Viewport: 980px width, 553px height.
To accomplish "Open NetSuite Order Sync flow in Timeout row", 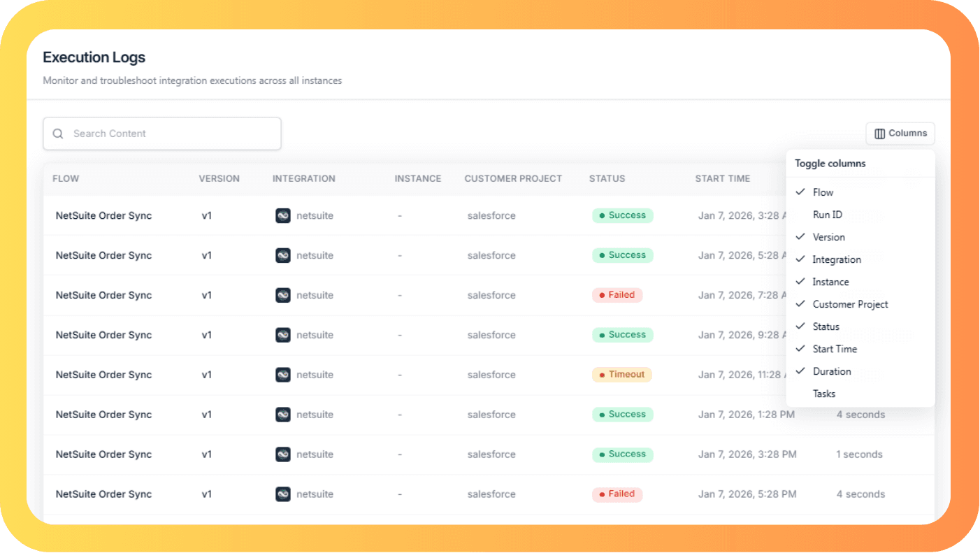I will pyautogui.click(x=103, y=375).
